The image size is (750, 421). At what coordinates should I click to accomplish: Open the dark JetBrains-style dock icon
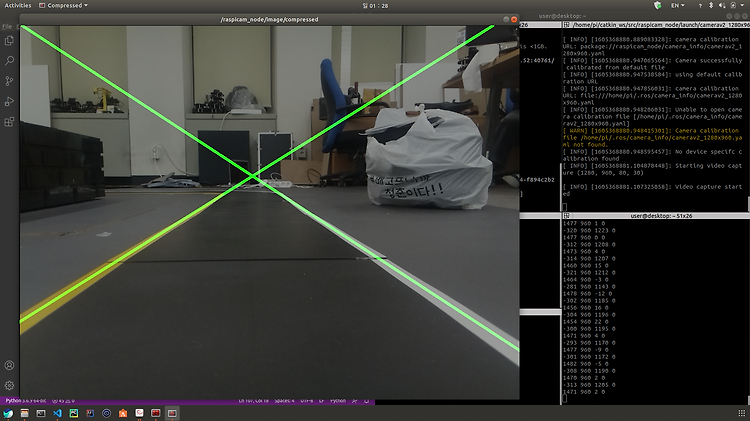tap(90, 413)
